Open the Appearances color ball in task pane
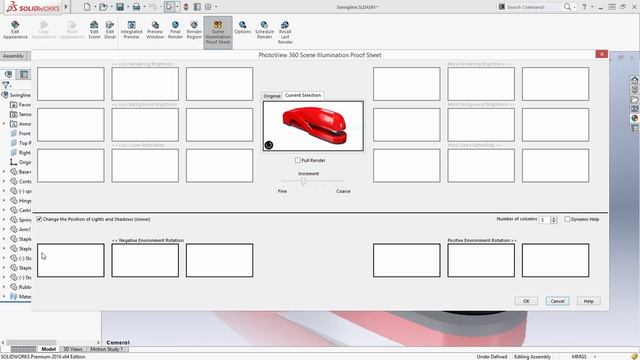Viewport: 640px width, 360px height. pyautogui.click(x=634, y=118)
